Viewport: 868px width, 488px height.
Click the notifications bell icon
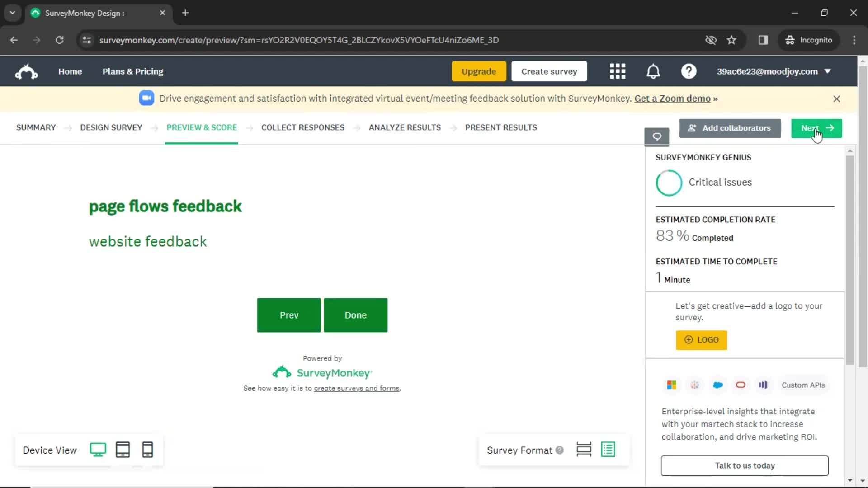point(653,71)
